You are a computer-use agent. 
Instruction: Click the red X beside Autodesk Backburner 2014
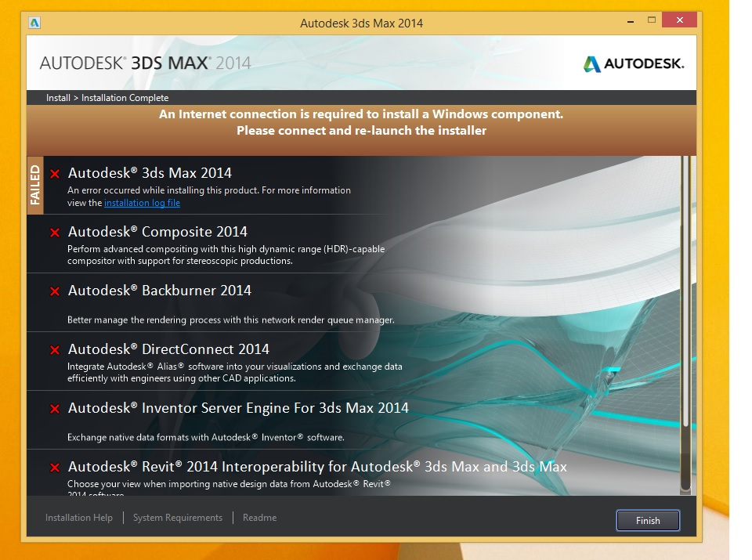tap(55, 291)
